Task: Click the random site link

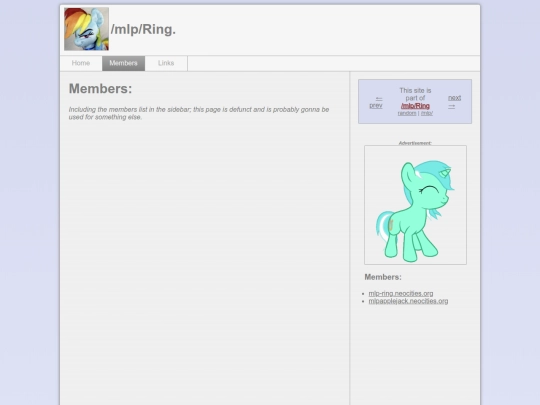Action: pos(407,113)
